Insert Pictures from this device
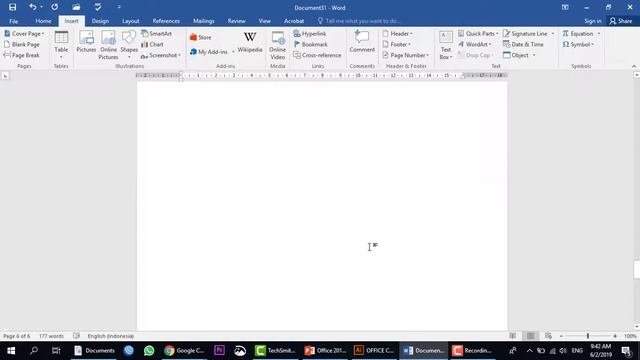 86,42
